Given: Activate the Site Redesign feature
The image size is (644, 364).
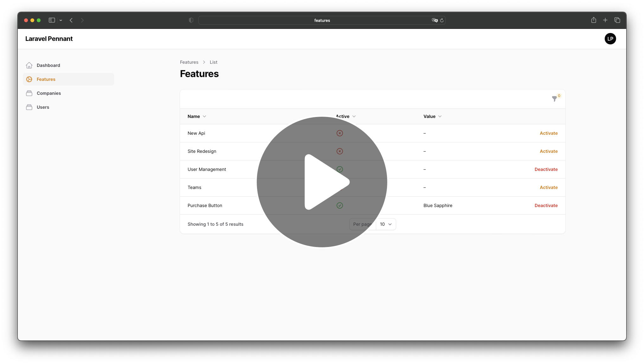Looking at the screenshot, I should [x=548, y=151].
